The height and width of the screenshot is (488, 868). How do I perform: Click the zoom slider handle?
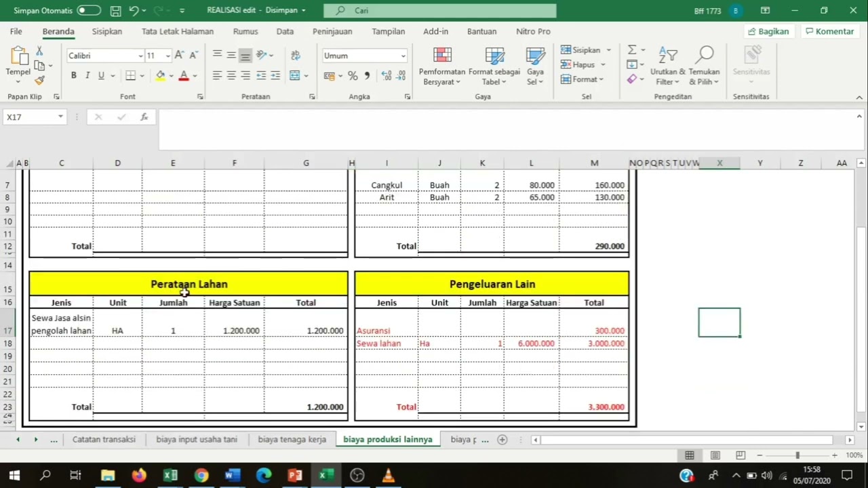pyautogui.click(x=797, y=455)
